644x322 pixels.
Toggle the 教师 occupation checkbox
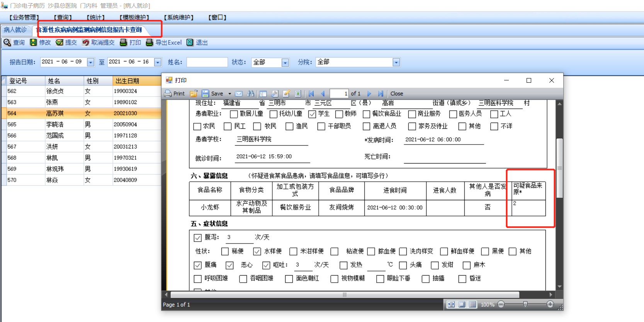pyautogui.click(x=339, y=114)
